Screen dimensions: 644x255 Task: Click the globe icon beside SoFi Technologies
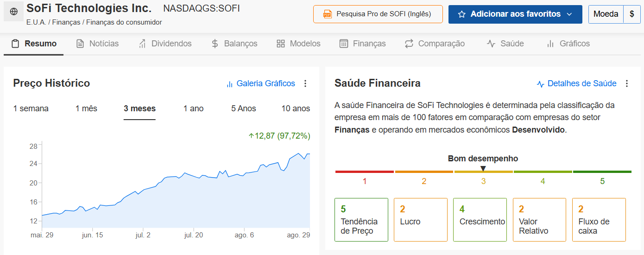[x=13, y=12]
